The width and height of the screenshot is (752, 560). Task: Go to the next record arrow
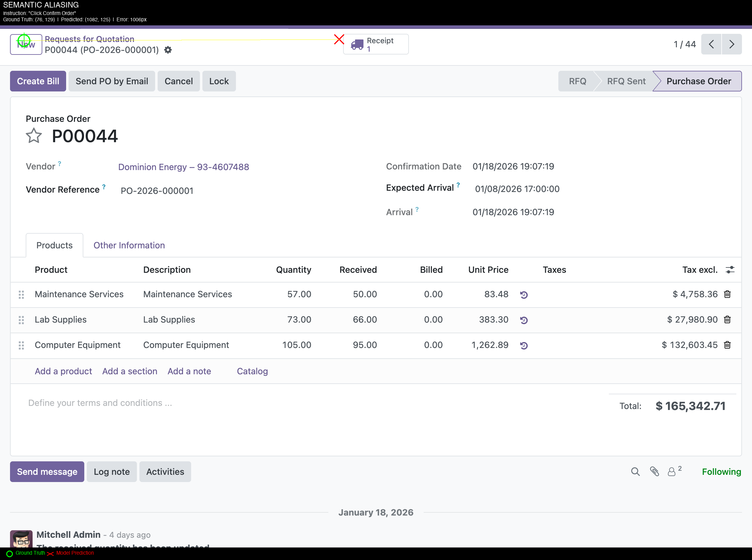point(731,44)
